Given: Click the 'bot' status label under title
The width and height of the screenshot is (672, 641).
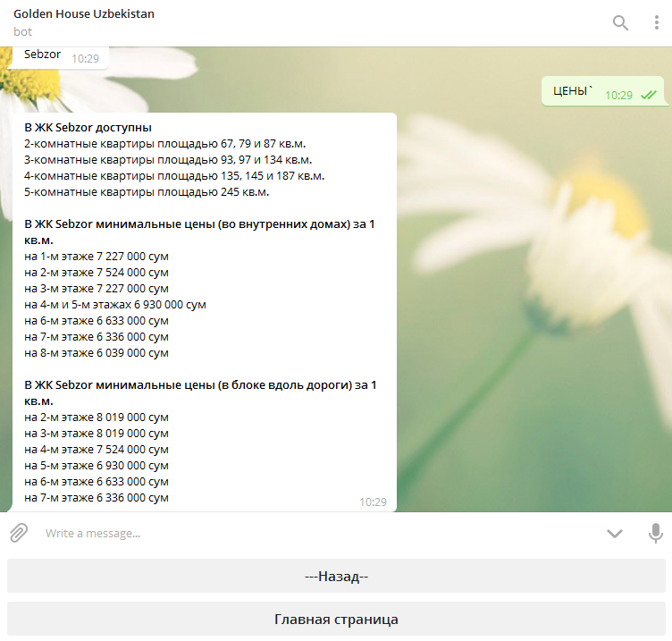Looking at the screenshot, I should (x=22, y=31).
